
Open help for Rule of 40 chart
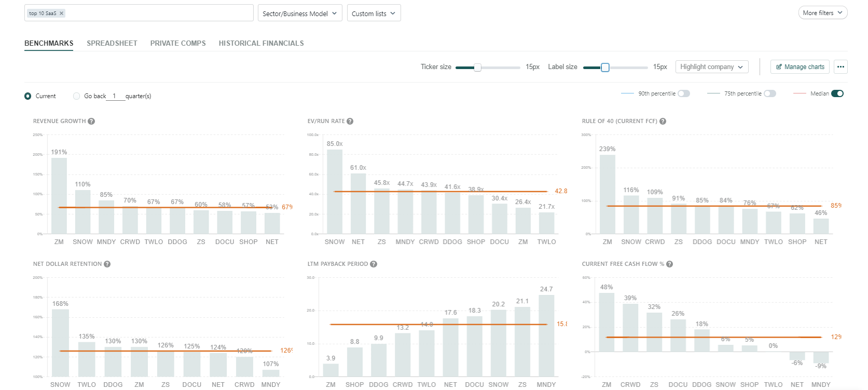pos(663,121)
